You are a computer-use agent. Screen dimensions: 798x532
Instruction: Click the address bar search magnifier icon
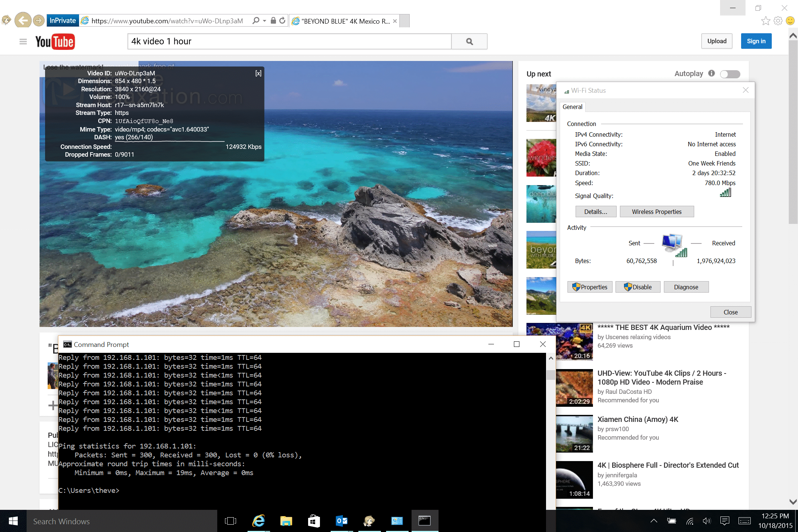point(256,21)
